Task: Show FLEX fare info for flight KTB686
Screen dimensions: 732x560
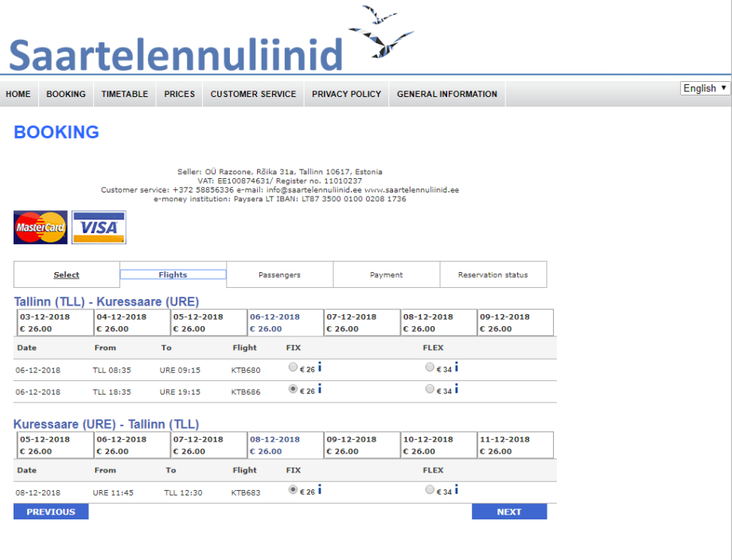Action: [x=457, y=389]
